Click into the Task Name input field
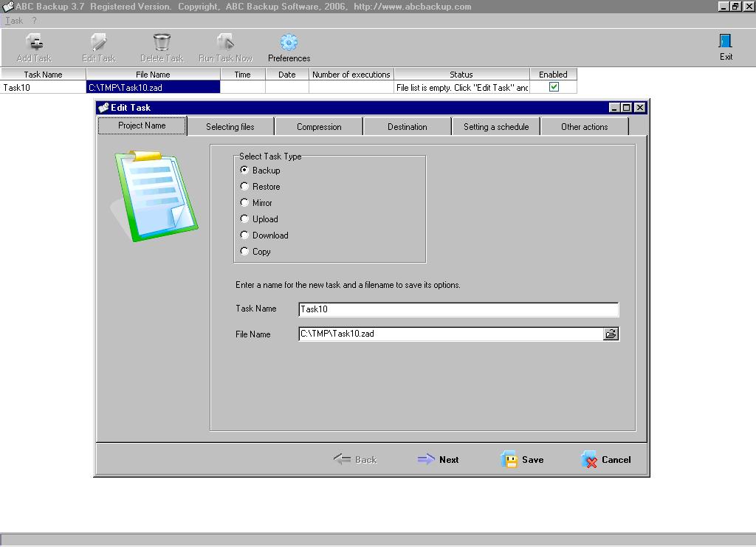Image resolution: width=756 pixels, height=547 pixels. point(458,309)
